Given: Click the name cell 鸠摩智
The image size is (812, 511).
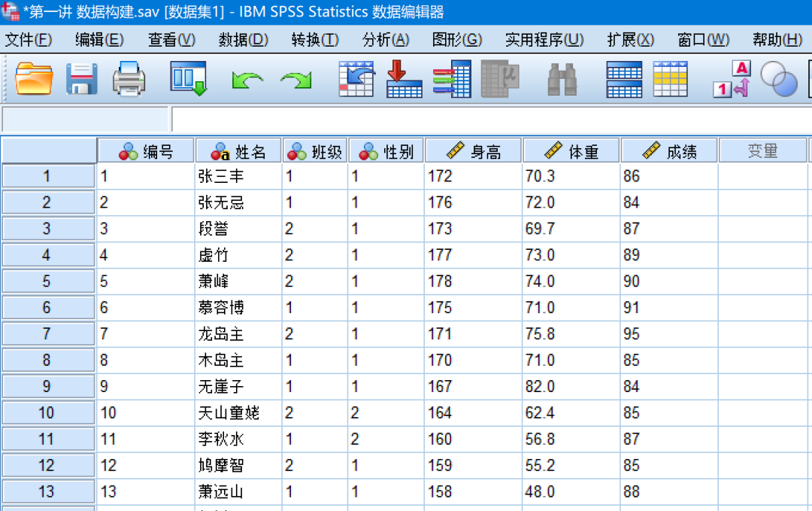Looking at the screenshot, I should coord(238,465).
